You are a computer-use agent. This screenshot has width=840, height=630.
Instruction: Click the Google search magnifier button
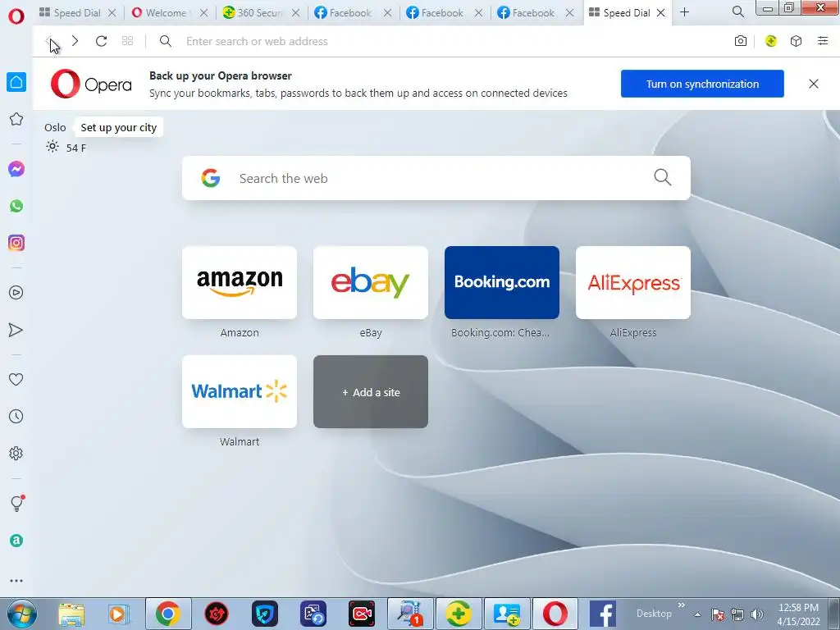pos(663,177)
